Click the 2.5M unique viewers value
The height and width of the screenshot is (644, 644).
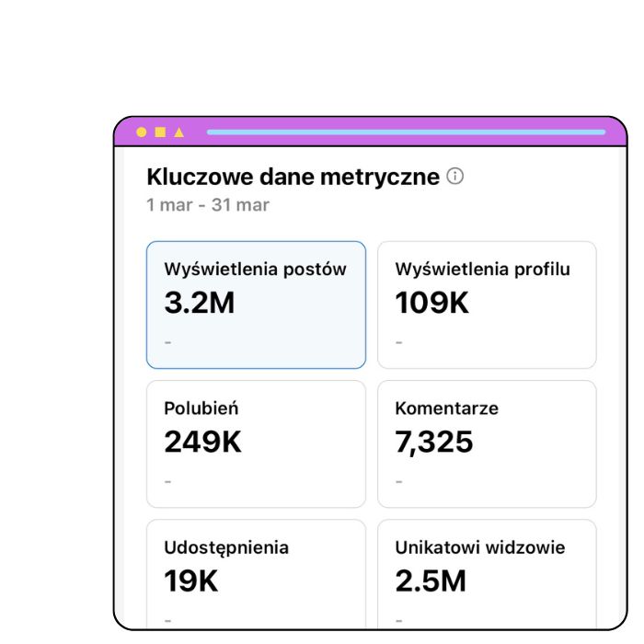click(431, 581)
